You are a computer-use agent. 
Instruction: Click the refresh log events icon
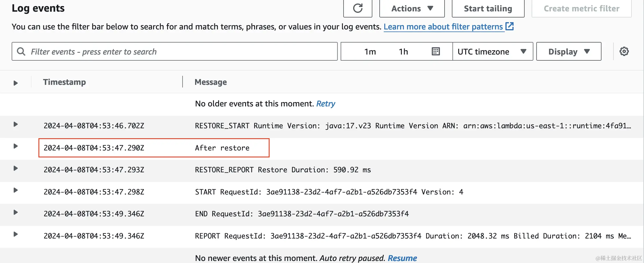[358, 8]
